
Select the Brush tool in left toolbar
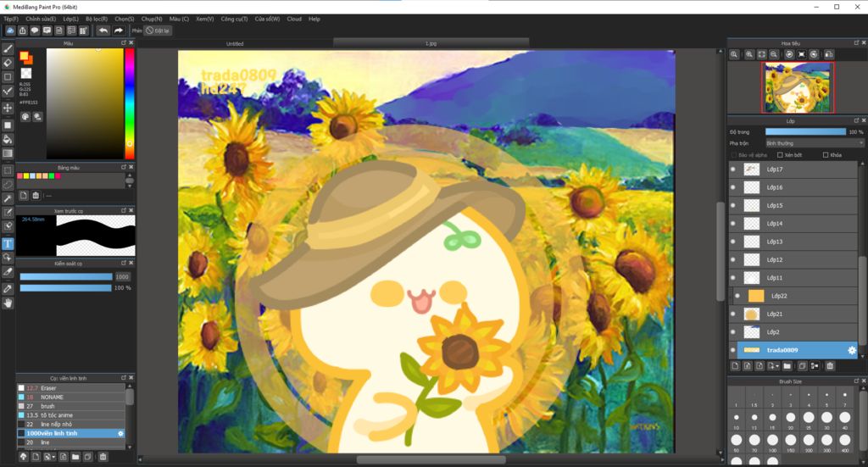(x=8, y=48)
